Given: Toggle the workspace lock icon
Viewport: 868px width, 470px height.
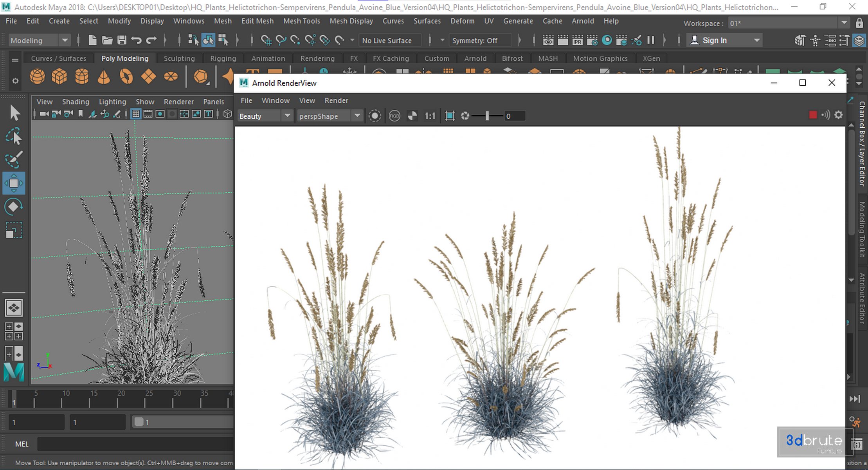Looking at the screenshot, I should [x=859, y=23].
